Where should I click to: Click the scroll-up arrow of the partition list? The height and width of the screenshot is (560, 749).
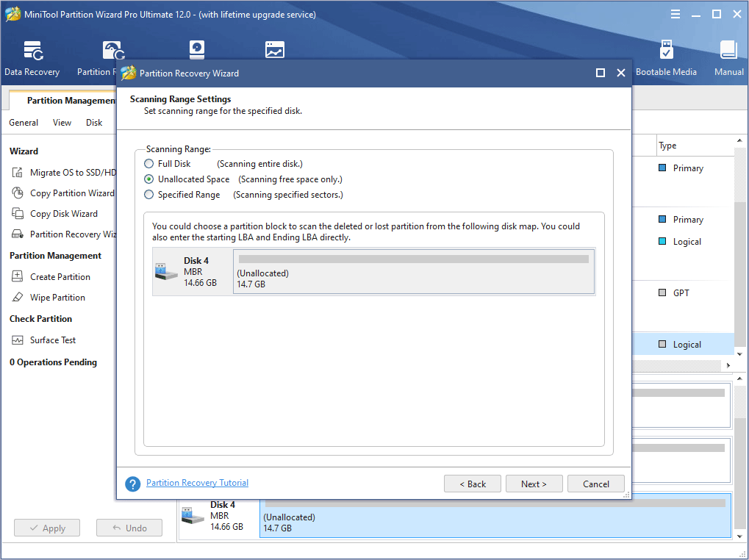pos(740,141)
